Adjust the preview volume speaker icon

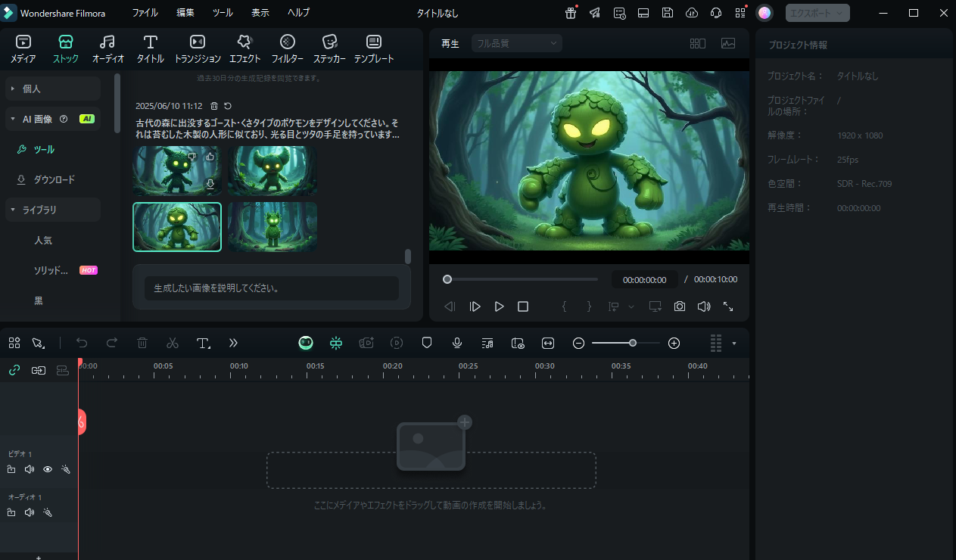click(x=704, y=306)
